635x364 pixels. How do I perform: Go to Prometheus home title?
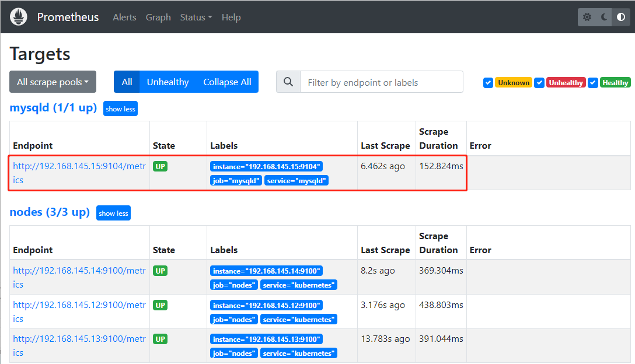68,17
